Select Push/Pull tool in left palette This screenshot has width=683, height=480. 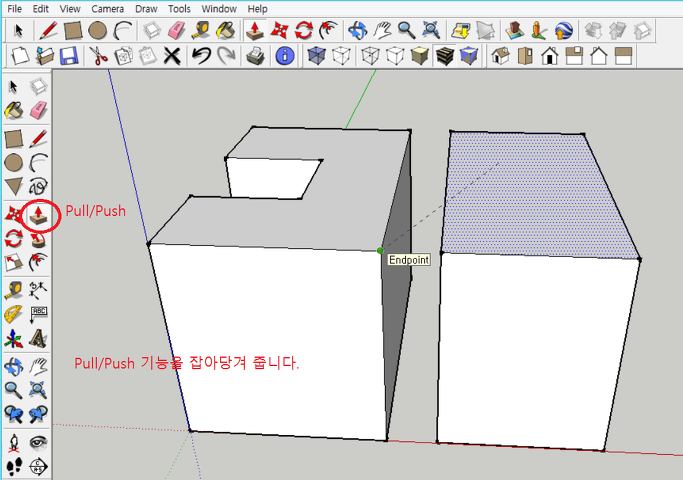point(38,216)
